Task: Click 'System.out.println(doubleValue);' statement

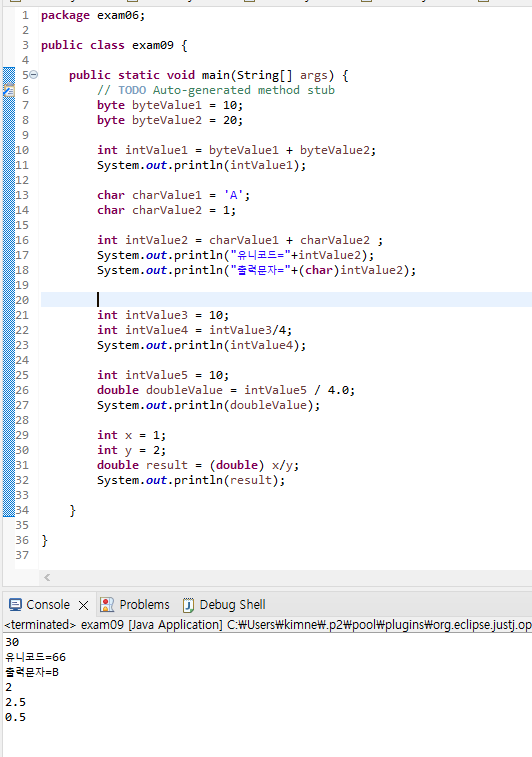Action: click(x=209, y=405)
